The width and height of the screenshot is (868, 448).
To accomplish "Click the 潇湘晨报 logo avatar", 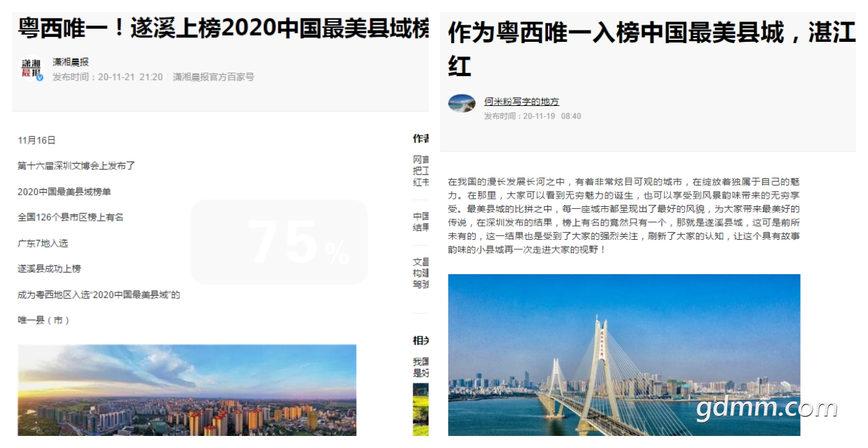I will click(31, 69).
